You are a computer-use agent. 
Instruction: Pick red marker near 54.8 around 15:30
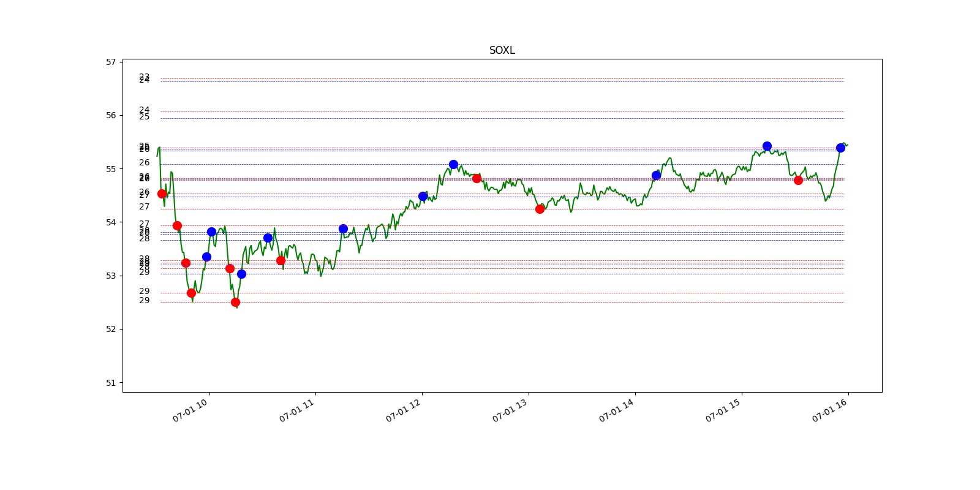pos(798,180)
